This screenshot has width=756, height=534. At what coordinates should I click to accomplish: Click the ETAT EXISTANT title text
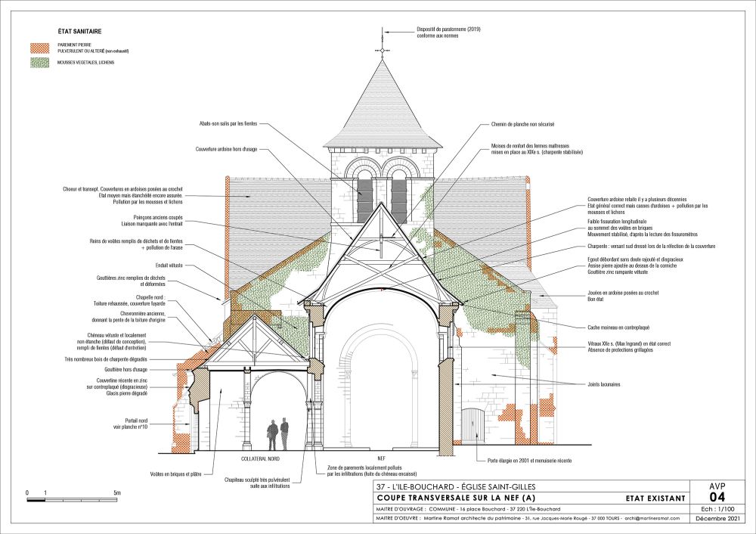(655, 498)
